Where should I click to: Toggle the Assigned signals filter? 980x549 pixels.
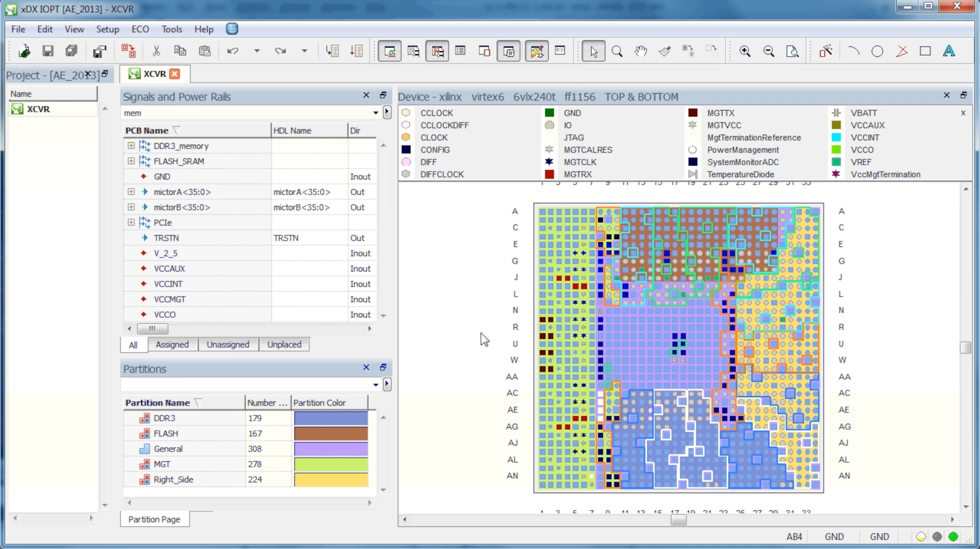[172, 345]
